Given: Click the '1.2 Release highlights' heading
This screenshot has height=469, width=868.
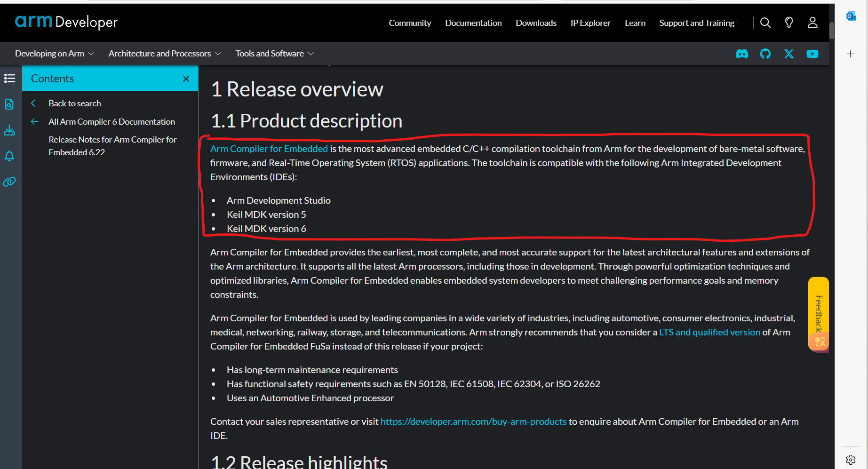Looking at the screenshot, I should click(x=299, y=462).
